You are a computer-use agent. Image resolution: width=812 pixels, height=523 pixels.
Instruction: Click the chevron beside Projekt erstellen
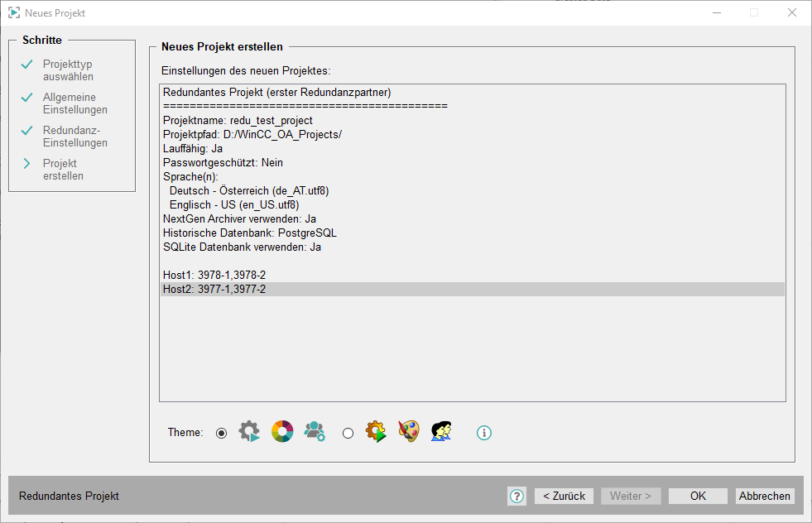coord(27,164)
